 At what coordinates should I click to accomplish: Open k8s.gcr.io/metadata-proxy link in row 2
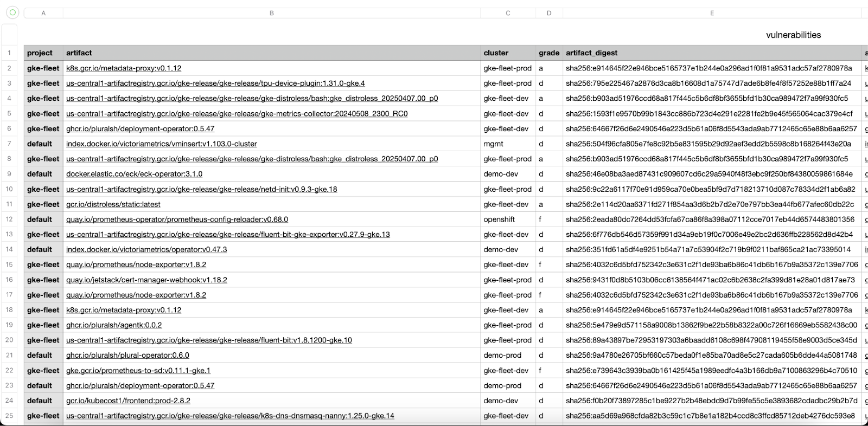(124, 68)
